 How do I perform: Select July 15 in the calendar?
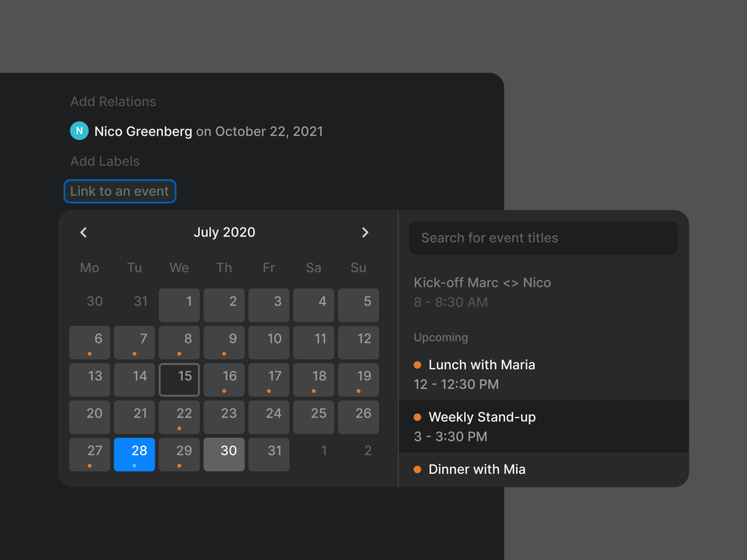pos(179,380)
